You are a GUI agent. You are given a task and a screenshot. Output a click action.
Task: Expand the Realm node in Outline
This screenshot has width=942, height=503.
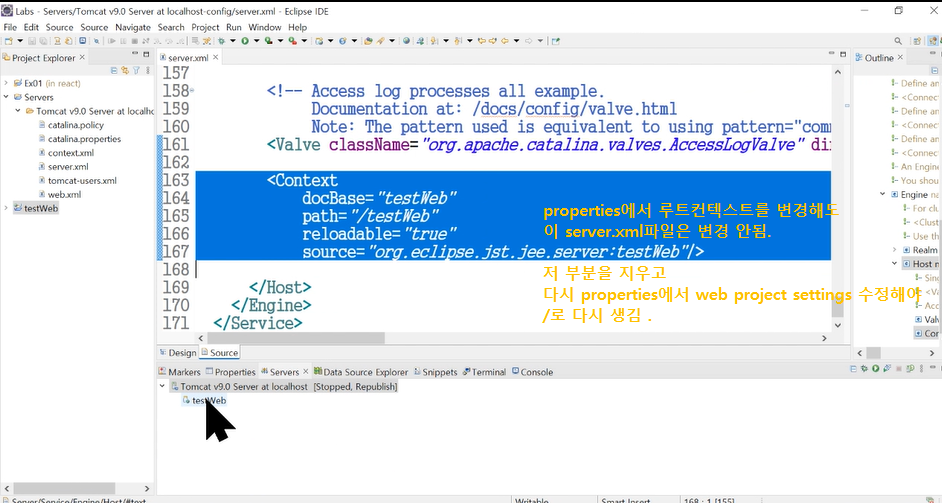[x=895, y=249]
